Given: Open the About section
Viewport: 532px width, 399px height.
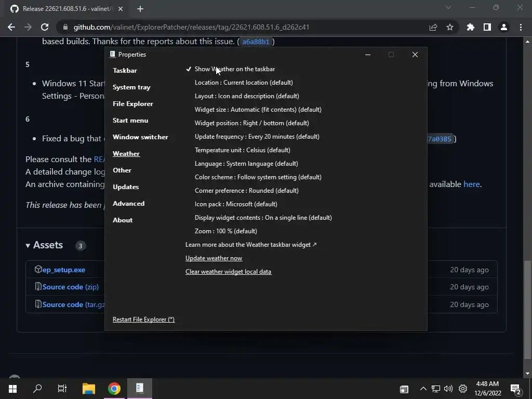Looking at the screenshot, I should tap(123, 220).
